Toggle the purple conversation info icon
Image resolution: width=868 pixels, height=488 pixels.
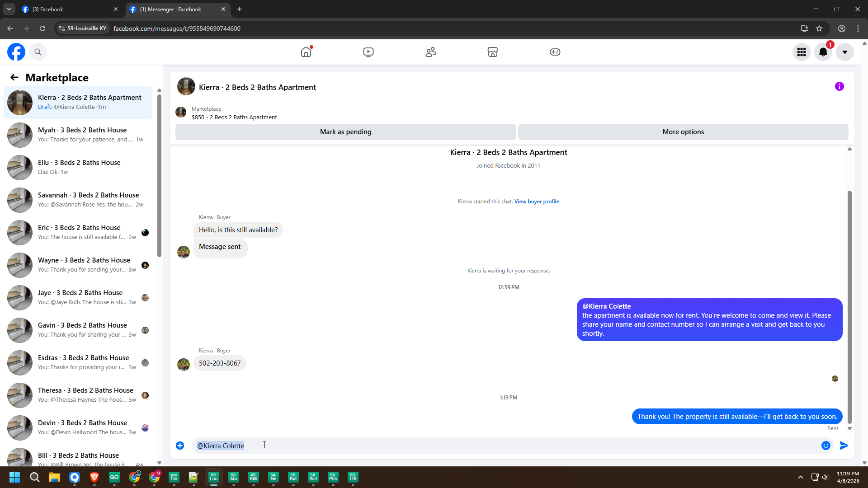(840, 86)
